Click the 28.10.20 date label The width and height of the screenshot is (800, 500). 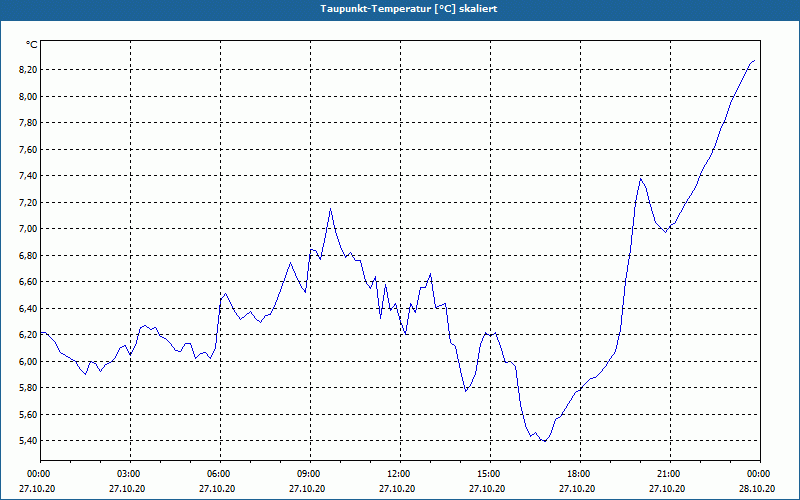click(757, 488)
